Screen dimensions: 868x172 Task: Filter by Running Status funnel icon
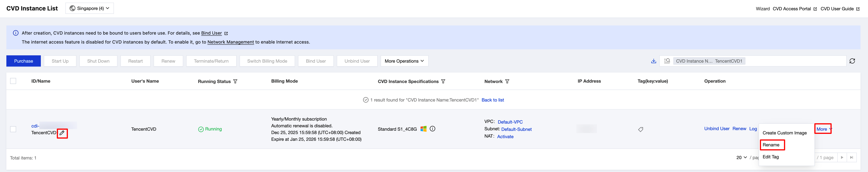pos(235,82)
